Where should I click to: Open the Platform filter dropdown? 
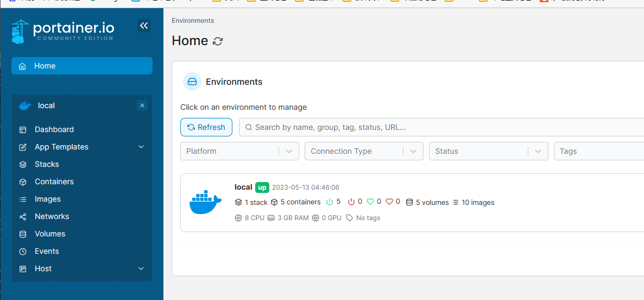(x=239, y=151)
